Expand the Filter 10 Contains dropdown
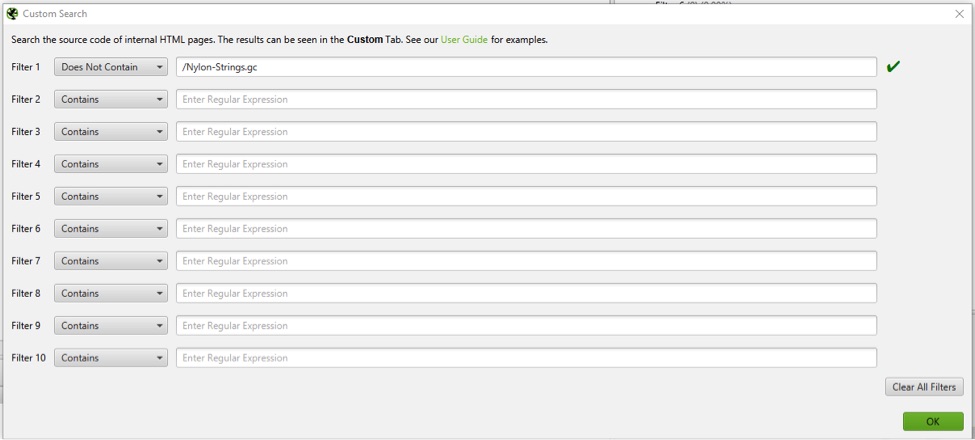The height and width of the screenshot is (440, 975). click(110, 358)
